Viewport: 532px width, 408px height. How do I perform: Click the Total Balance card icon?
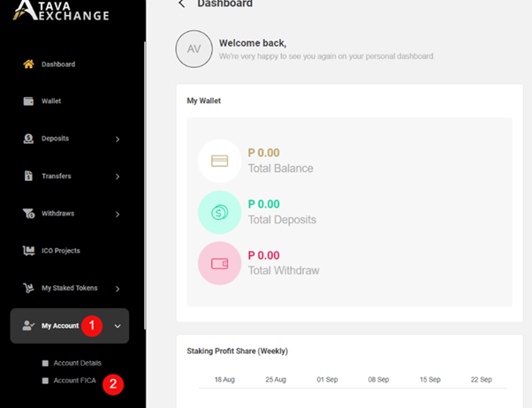pos(219,161)
